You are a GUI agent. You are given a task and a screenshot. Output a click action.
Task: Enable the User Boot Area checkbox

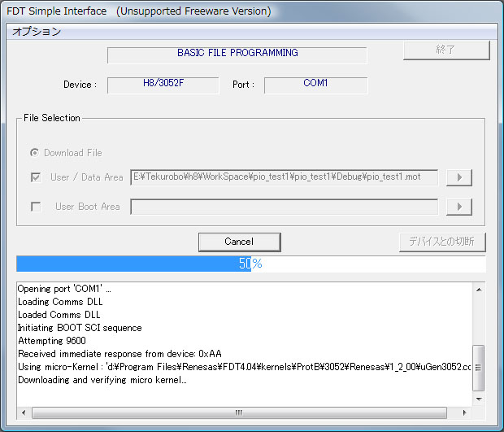pyautogui.click(x=36, y=207)
